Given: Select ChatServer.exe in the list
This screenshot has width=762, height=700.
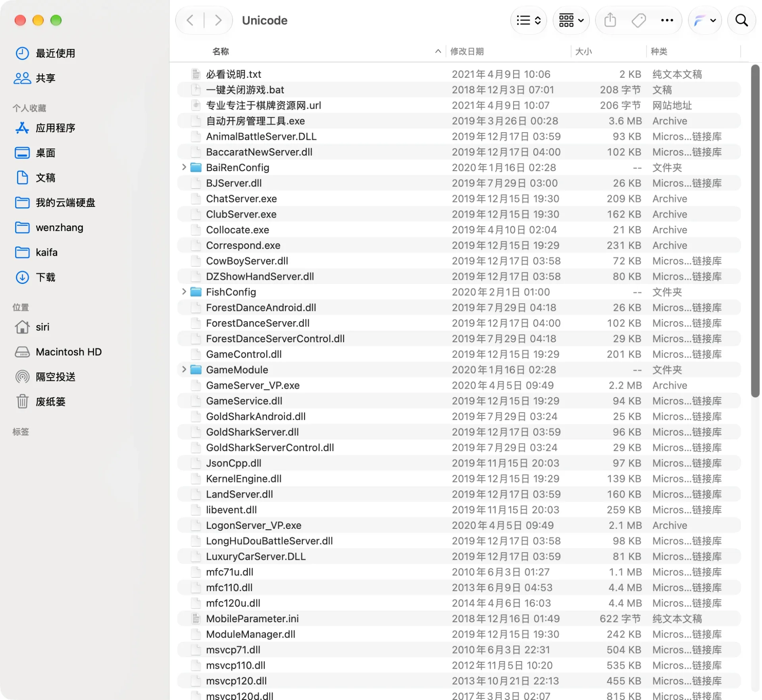Looking at the screenshot, I should pyautogui.click(x=459, y=199).
